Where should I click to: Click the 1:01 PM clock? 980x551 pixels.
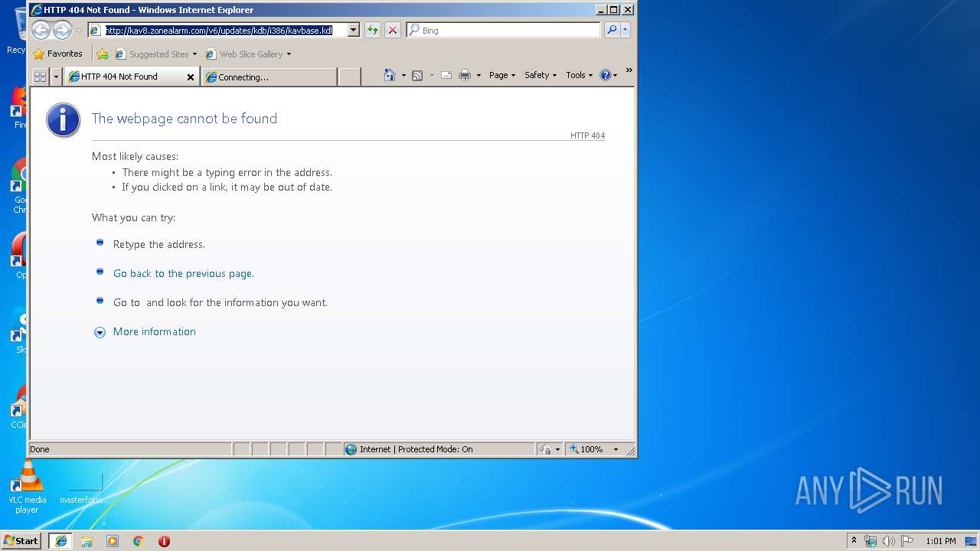tap(940, 541)
